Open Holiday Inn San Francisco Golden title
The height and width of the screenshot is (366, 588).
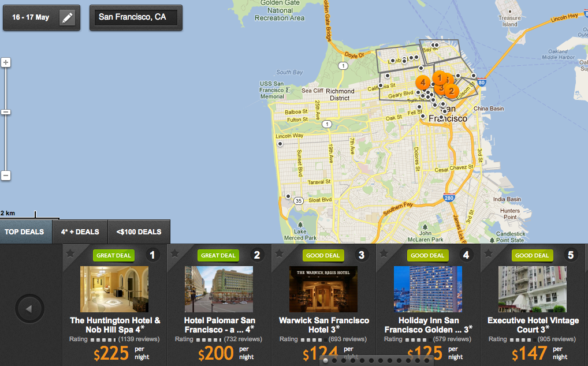[429, 325]
